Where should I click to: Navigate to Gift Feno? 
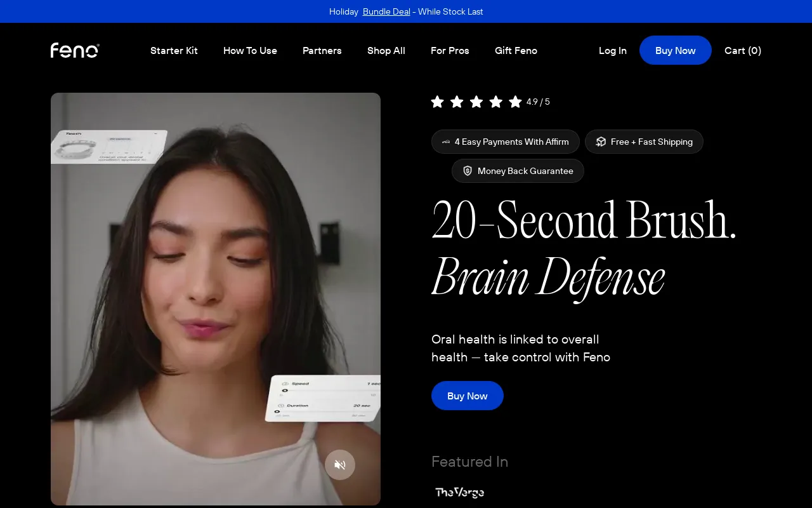click(516, 50)
